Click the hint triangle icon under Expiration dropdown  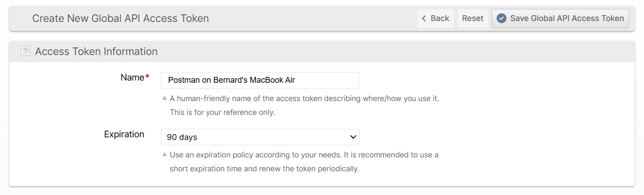pos(165,155)
